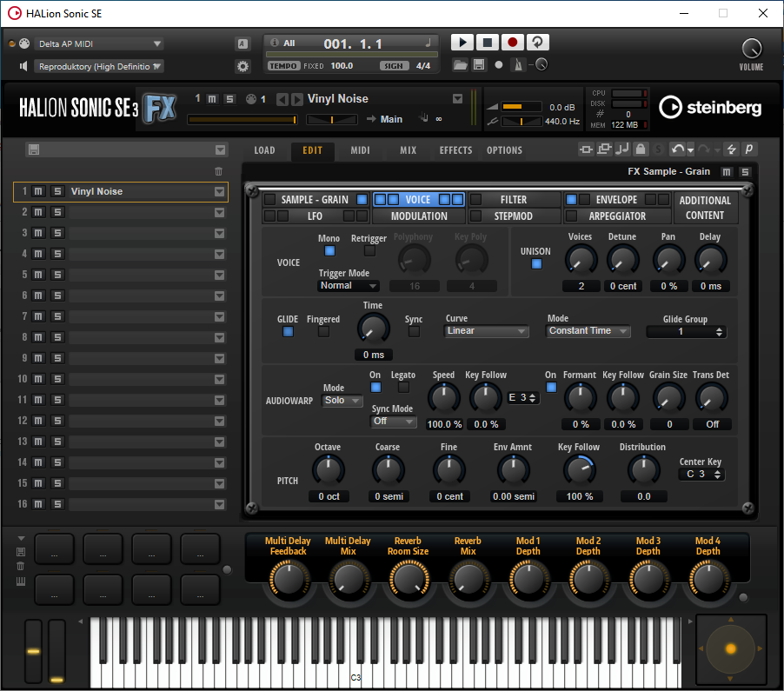
Task: Switch to the Load tab
Action: pos(264,150)
